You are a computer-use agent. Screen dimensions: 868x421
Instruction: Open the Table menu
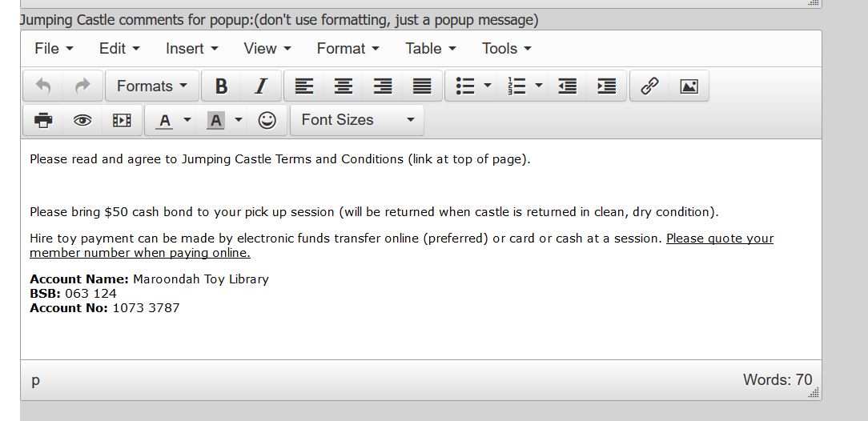[430, 49]
